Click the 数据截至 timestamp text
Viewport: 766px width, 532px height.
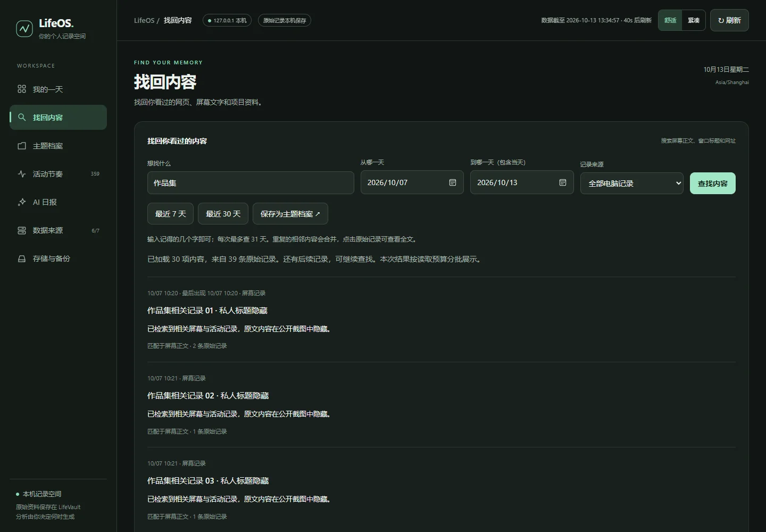tap(596, 20)
